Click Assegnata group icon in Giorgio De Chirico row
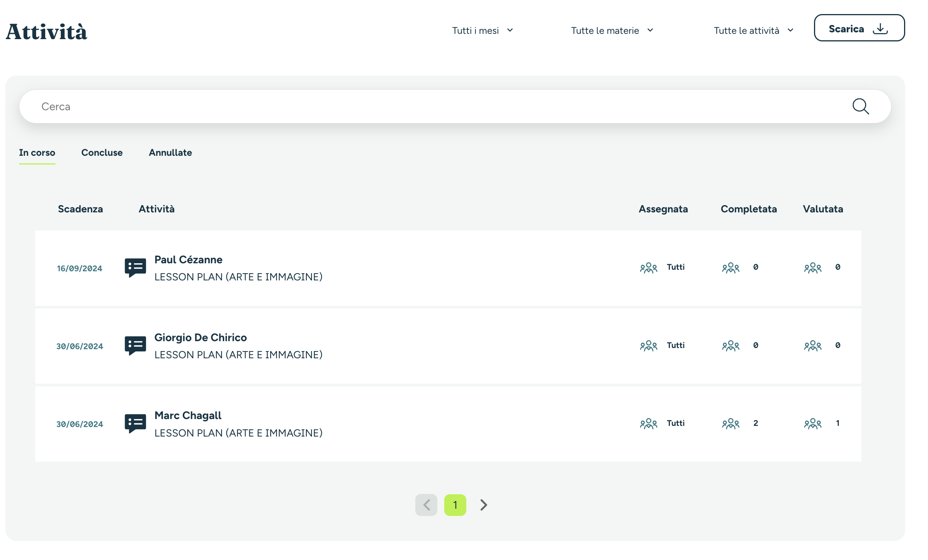This screenshot has height=560, width=928. coord(649,346)
